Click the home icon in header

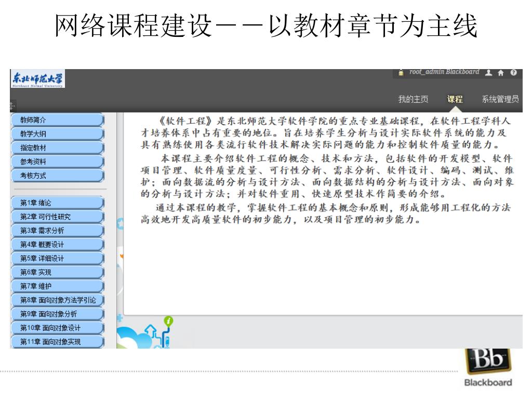[x=501, y=73]
